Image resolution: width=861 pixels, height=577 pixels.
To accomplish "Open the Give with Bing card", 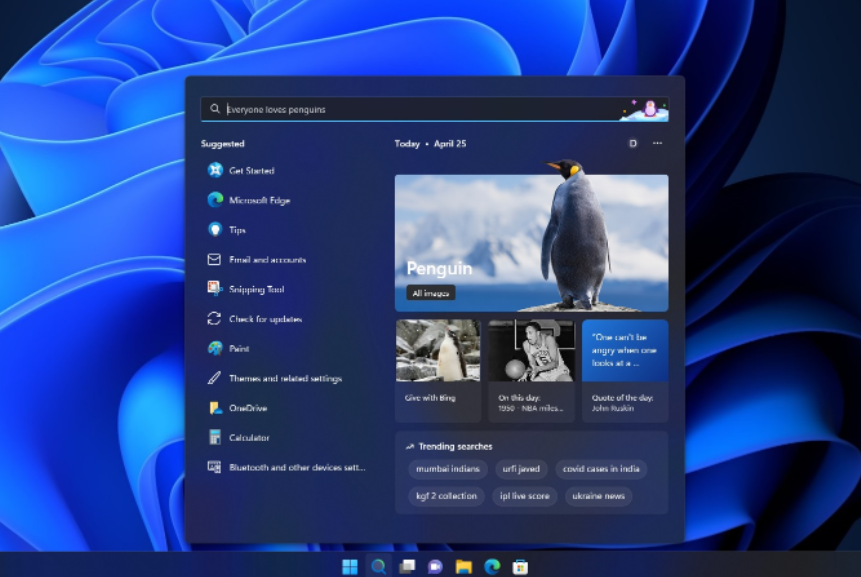I will 437,370.
